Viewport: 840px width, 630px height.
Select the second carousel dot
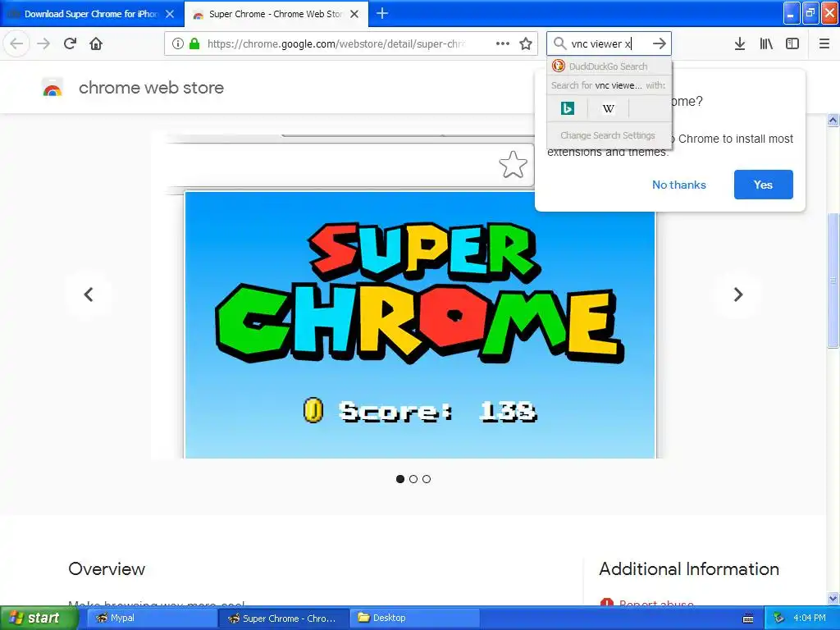[413, 479]
